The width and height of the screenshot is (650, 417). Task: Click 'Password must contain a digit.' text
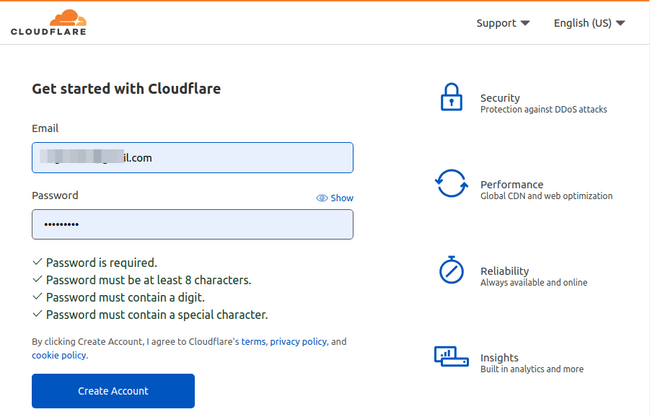(x=125, y=298)
